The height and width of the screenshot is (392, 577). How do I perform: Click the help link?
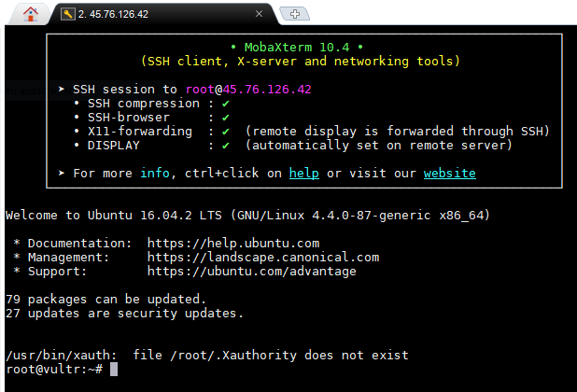pyautogui.click(x=304, y=174)
